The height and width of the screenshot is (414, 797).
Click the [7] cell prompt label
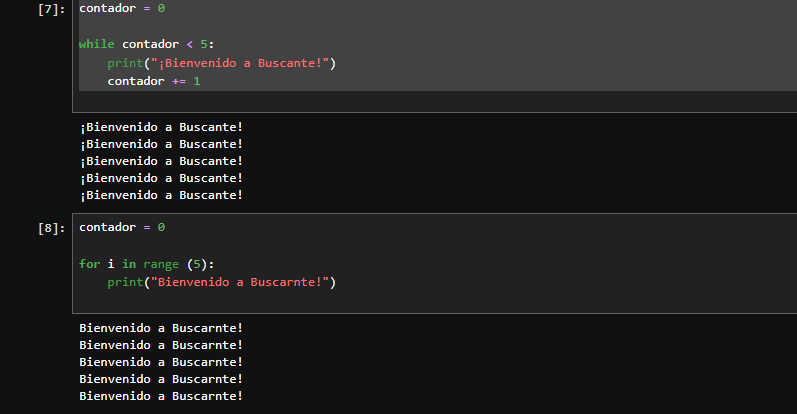(x=51, y=9)
